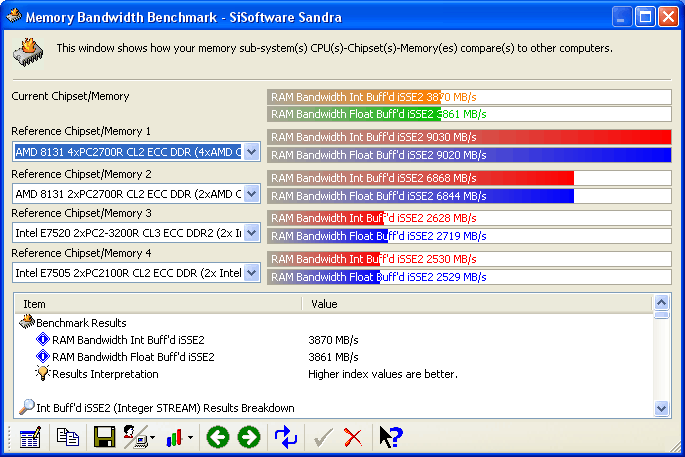The height and width of the screenshot is (457, 685).
Task: Copy results using the copy icon
Action: [68, 437]
